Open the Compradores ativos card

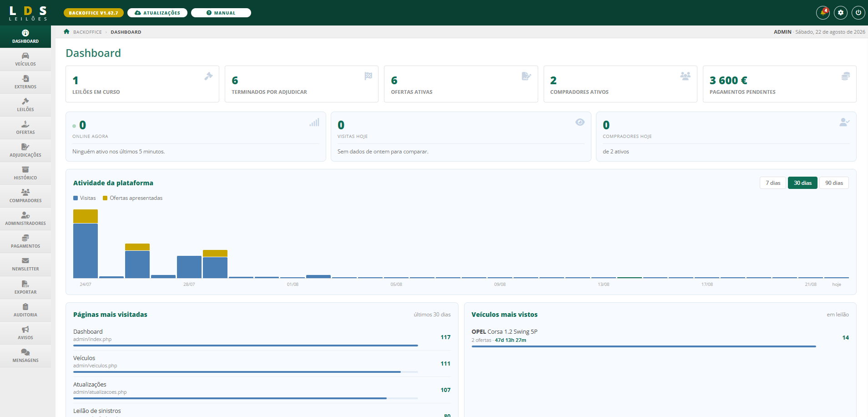click(x=621, y=84)
